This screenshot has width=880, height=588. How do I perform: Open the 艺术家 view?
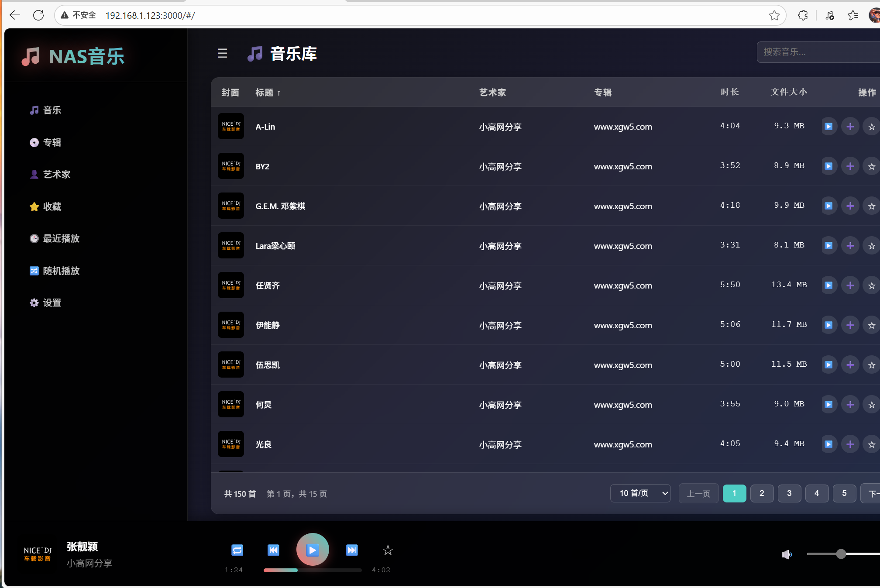(x=55, y=174)
